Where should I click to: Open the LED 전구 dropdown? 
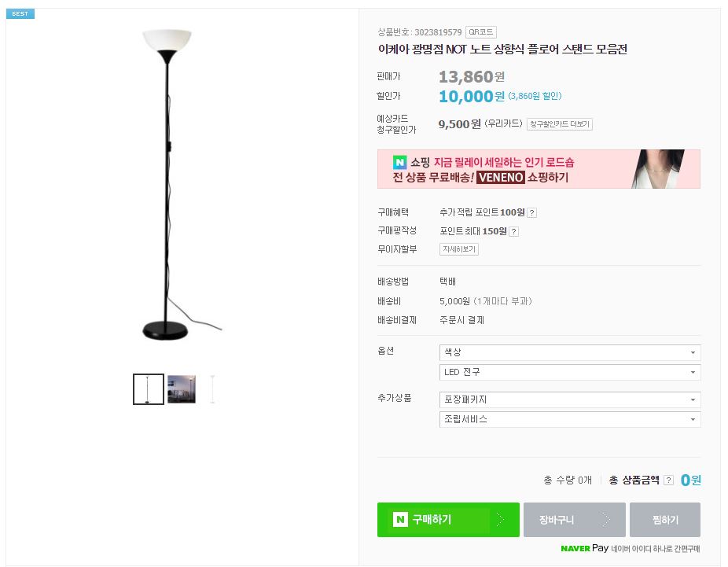(x=570, y=372)
